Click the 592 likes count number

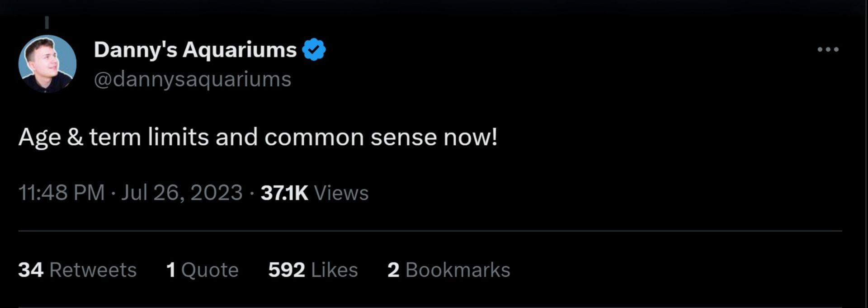point(286,270)
